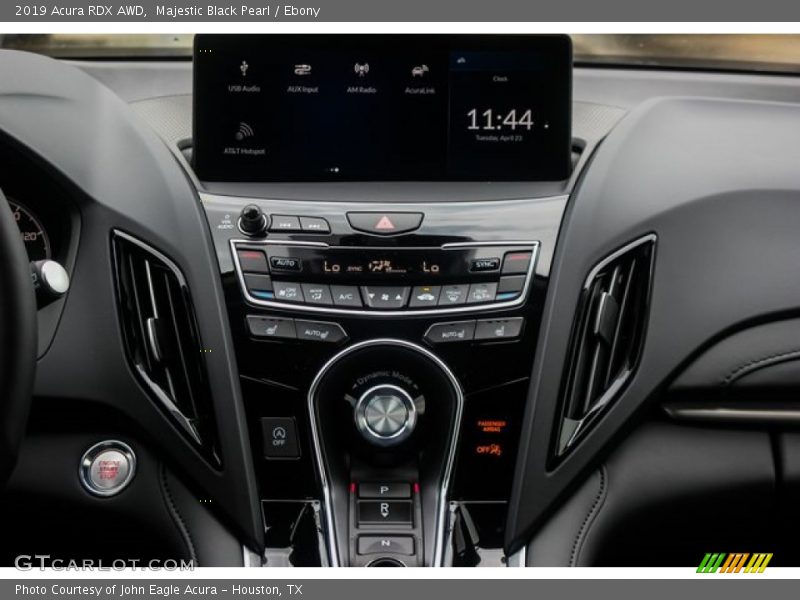Open the AT&T Hotspot settings
The height and width of the screenshot is (600, 800).
pos(243,137)
